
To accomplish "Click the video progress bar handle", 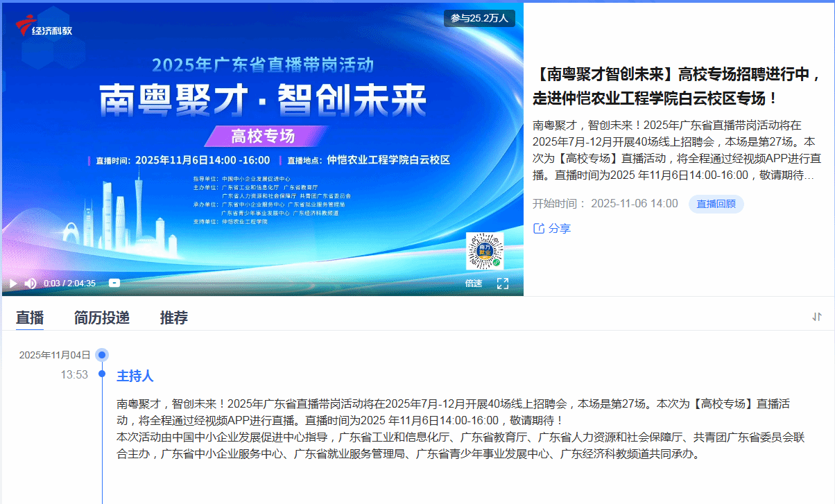I will point(114,283).
